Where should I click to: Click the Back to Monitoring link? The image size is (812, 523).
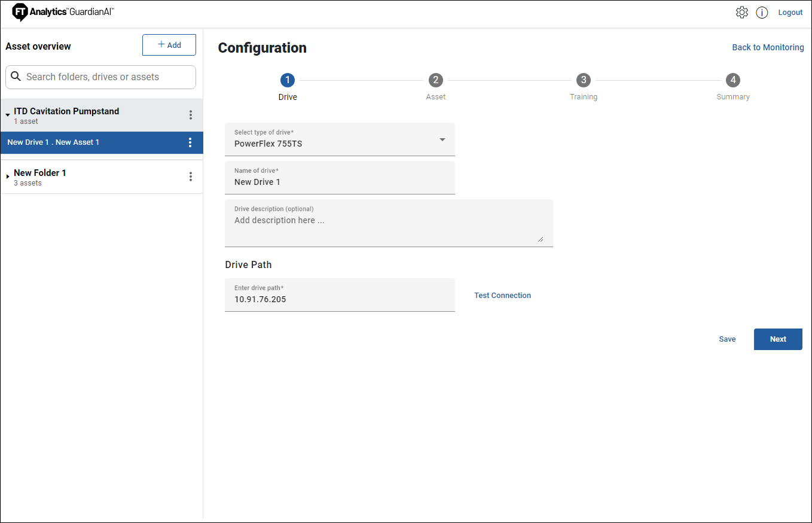tap(768, 47)
